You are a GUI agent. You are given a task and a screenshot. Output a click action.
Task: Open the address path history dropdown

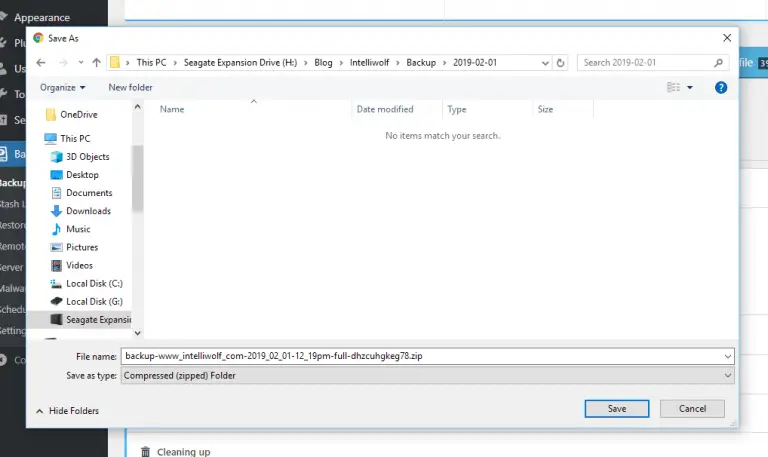(x=541, y=62)
